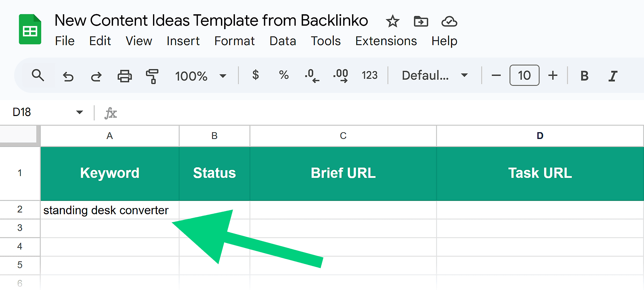644x290 pixels.
Task: Open the Format menu
Action: pyautogui.click(x=235, y=41)
